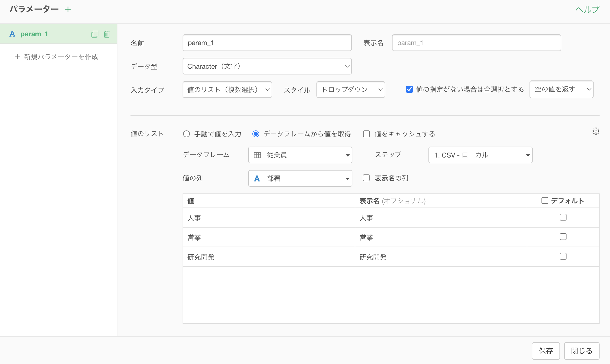The image size is (610, 364).
Task: Open the データフレーム 従業員 dropdown
Action: pos(300,155)
